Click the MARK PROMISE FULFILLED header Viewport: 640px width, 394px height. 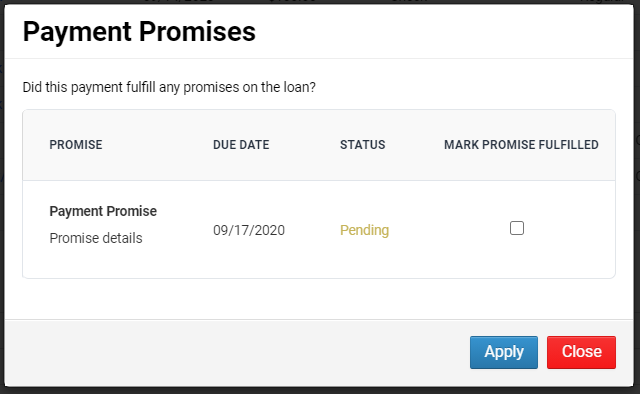(x=521, y=145)
